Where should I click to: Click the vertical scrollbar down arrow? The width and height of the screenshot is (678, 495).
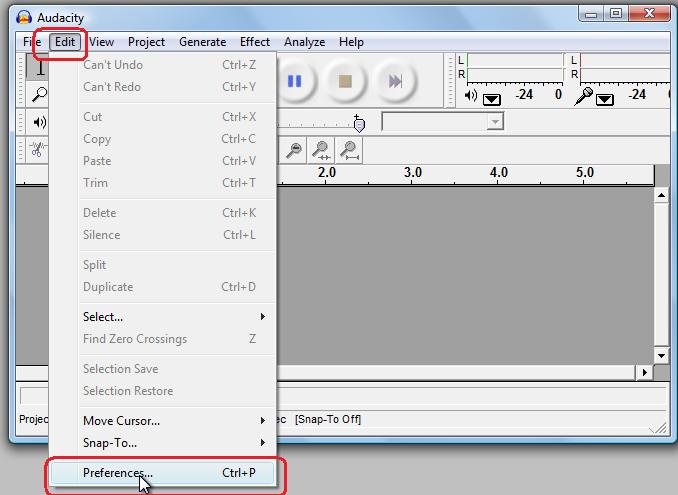[661, 355]
